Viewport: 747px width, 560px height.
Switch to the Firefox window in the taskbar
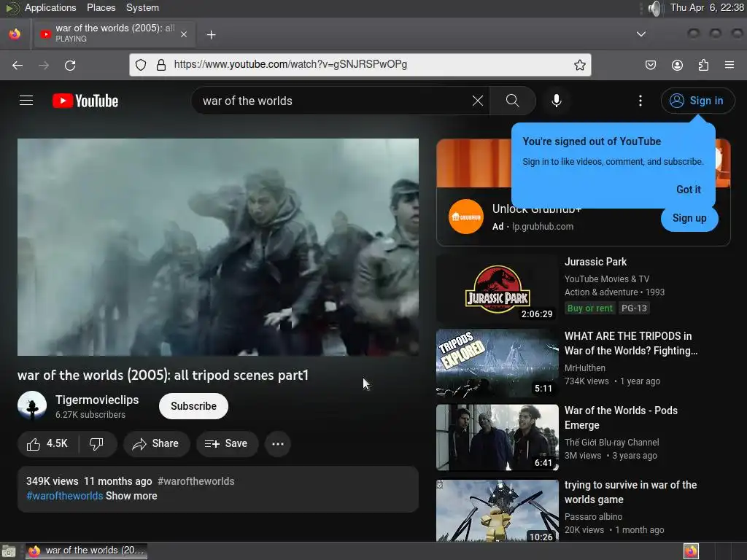pos(86,551)
